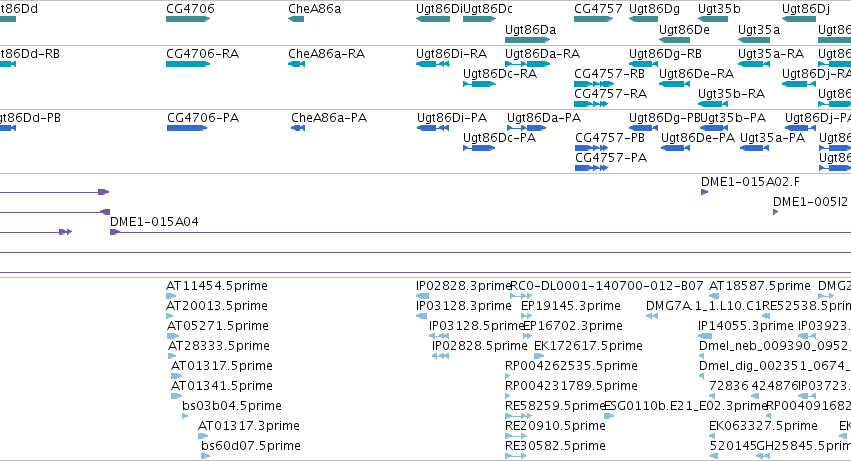This screenshot has height=461, width=851.
Task: Select the Ugt86Di-PA protein feature
Action: [x=433, y=128]
